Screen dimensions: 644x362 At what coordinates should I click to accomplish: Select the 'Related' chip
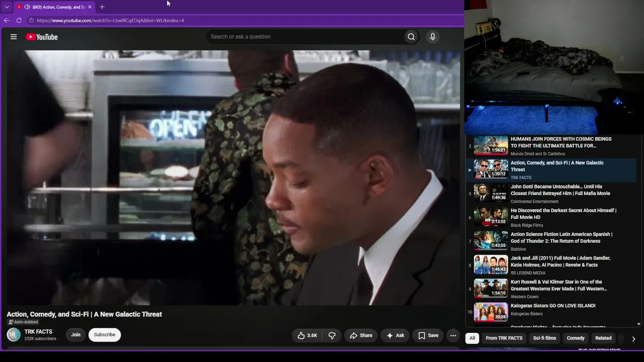click(603, 338)
